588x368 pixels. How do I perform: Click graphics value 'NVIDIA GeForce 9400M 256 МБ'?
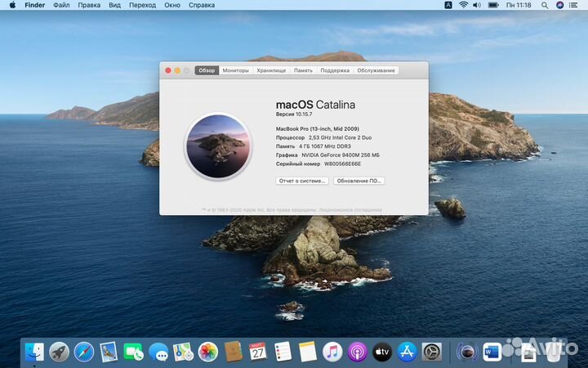pyautogui.click(x=341, y=155)
